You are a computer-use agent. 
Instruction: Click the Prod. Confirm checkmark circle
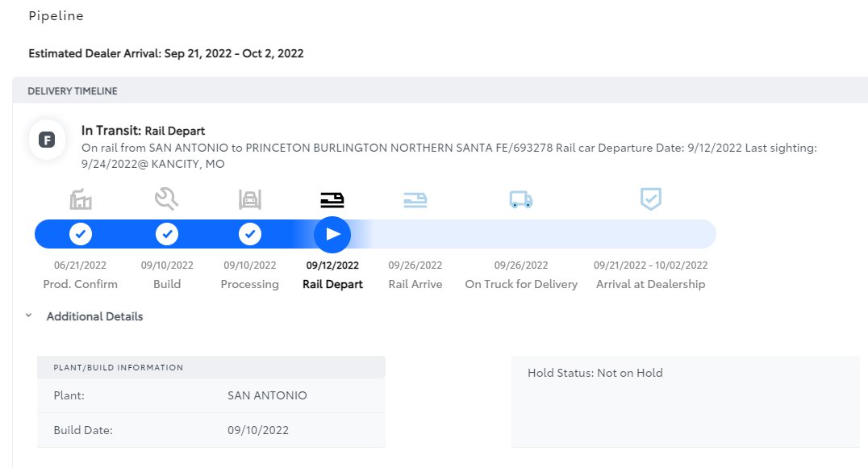tap(81, 234)
